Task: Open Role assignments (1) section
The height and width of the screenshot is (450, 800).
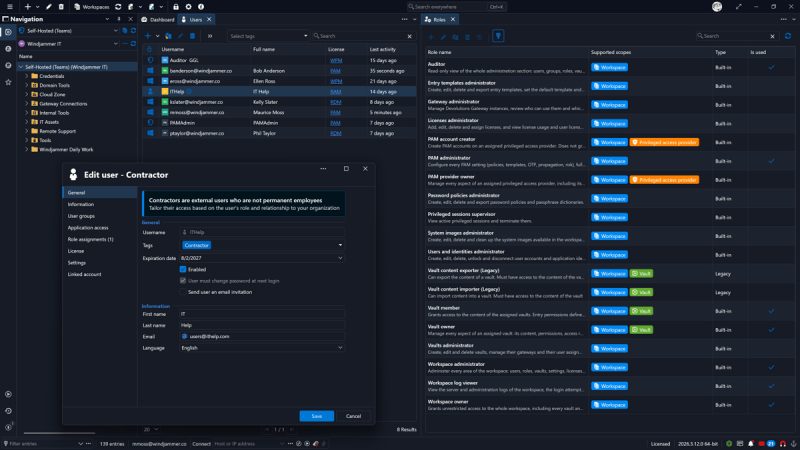Action: click(90, 239)
